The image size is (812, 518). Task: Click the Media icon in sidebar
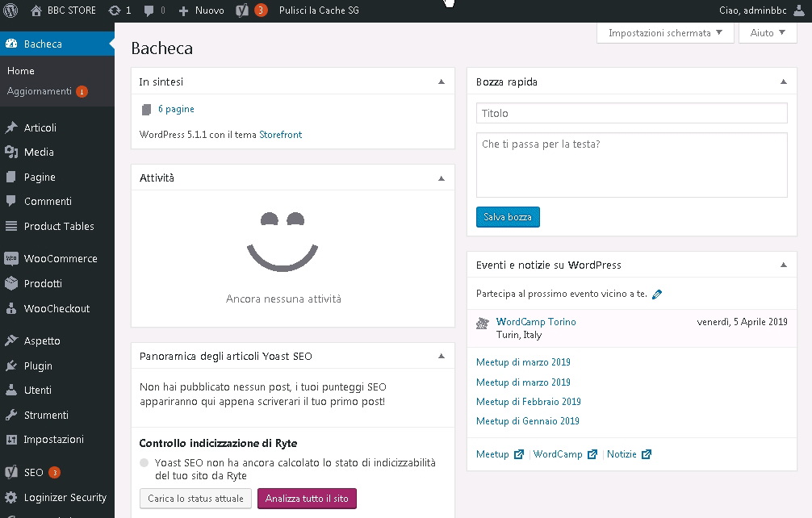[11, 152]
